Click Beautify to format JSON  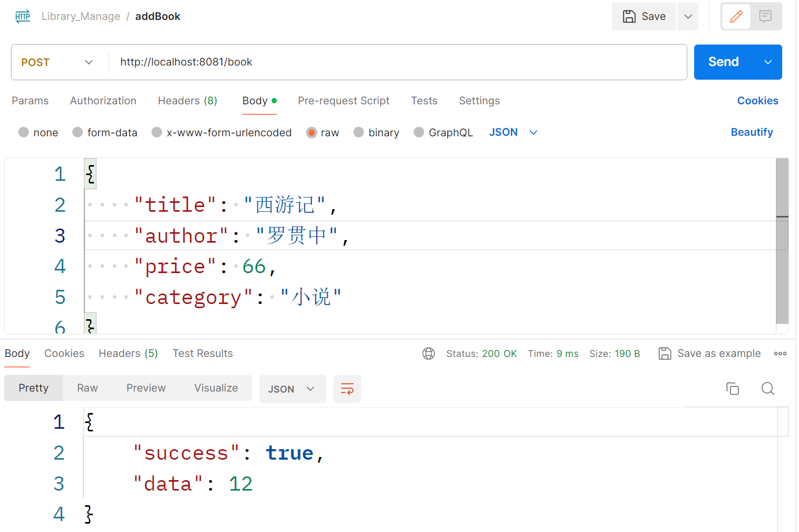tap(752, 133)
